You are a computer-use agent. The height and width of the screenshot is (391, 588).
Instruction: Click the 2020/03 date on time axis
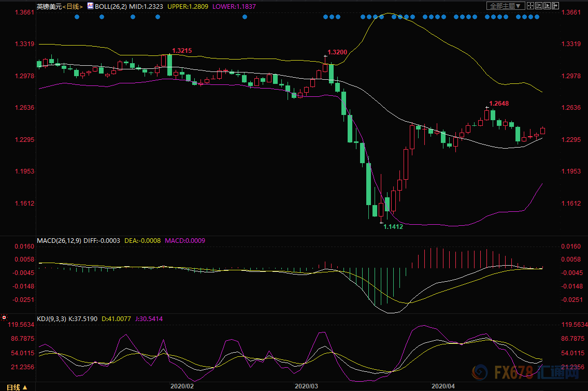(305, 386)
